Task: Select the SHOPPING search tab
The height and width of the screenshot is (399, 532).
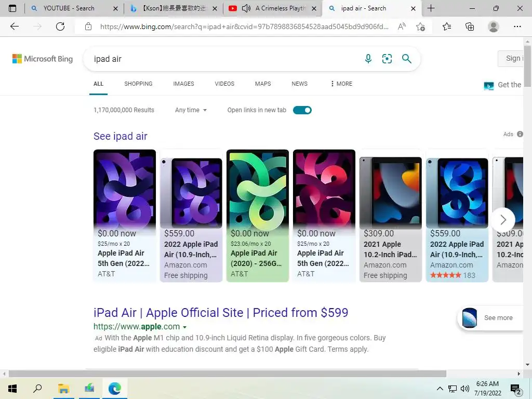Action: [138, 84]
